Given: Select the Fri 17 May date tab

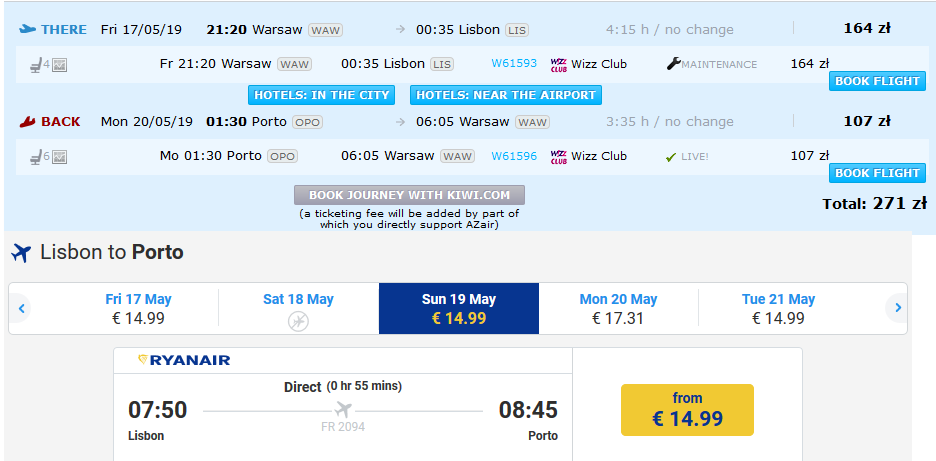Looking at the screenshot, I should pos(138,309).
